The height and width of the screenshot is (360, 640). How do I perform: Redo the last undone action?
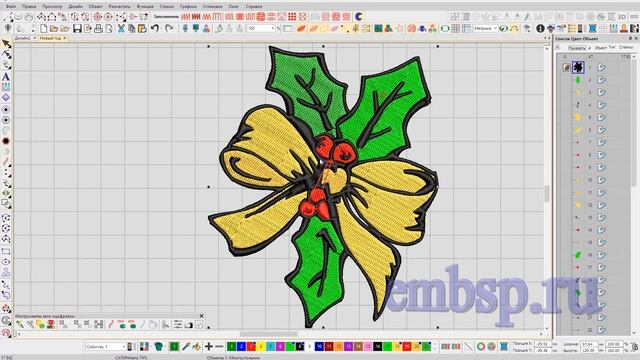click(x=169, y=29)
